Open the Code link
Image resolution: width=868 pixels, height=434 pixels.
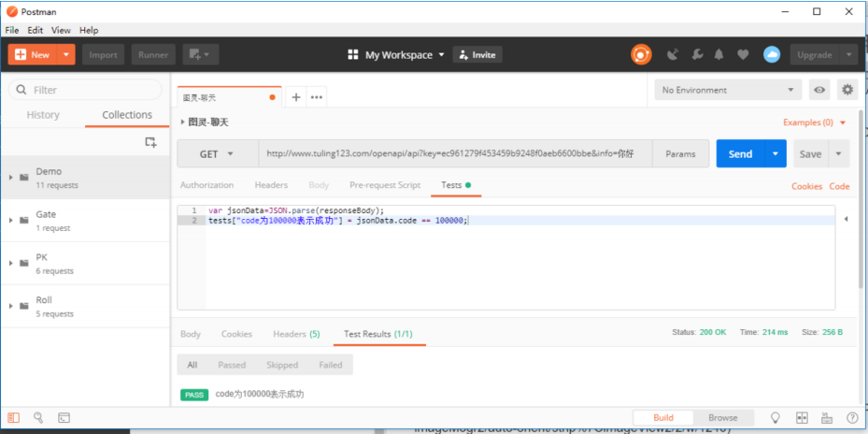click(839, 186)
